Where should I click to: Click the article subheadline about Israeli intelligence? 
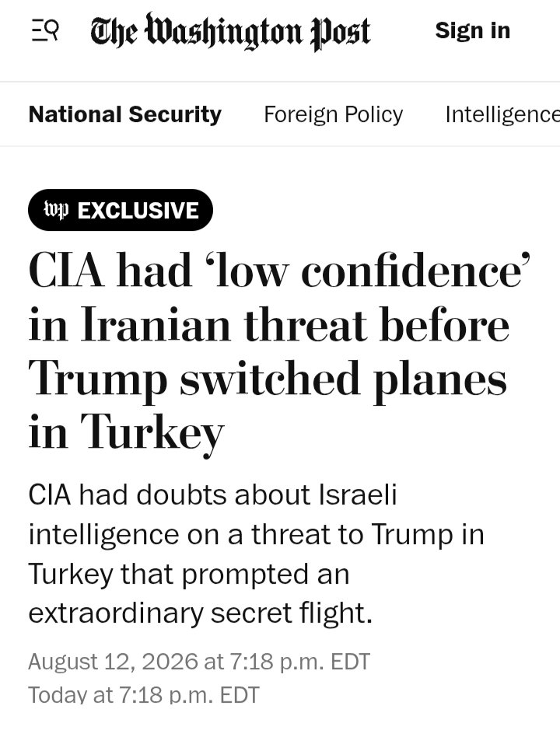pyautogui.click(x=256, y=554)
